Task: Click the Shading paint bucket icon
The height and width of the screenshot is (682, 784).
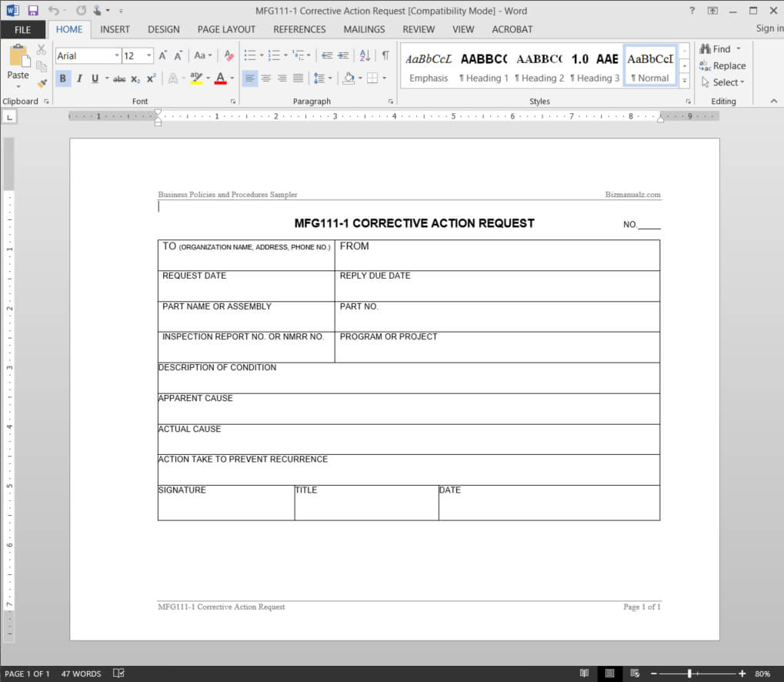Action: click(x=349, y=78)
